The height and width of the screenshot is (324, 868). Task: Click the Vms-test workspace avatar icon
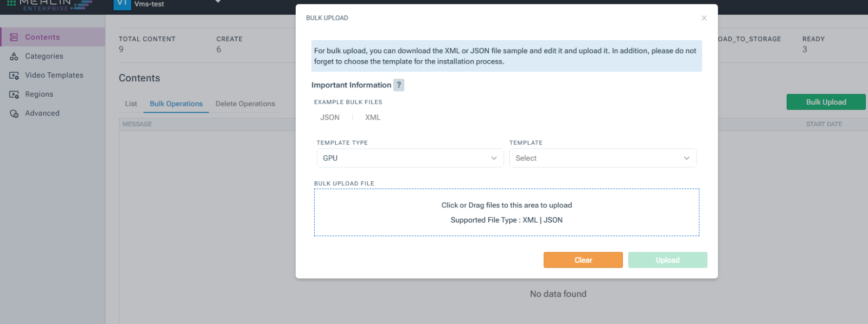coord(122,3)
